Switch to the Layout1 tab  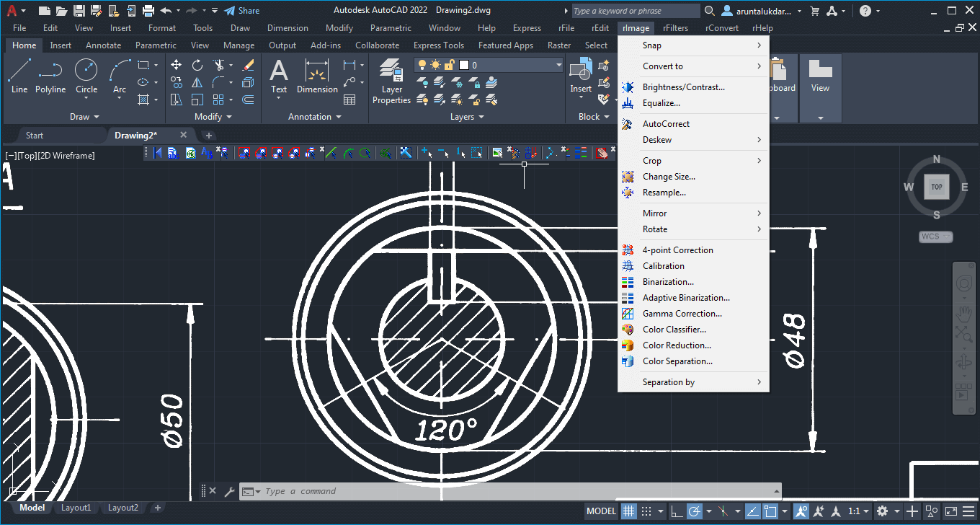(76, 508)
